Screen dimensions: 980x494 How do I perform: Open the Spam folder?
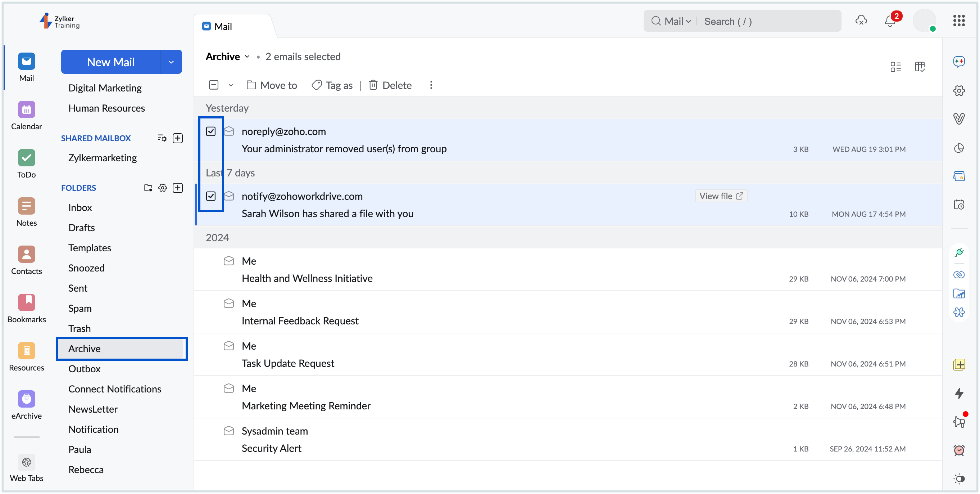coord(80,309)
